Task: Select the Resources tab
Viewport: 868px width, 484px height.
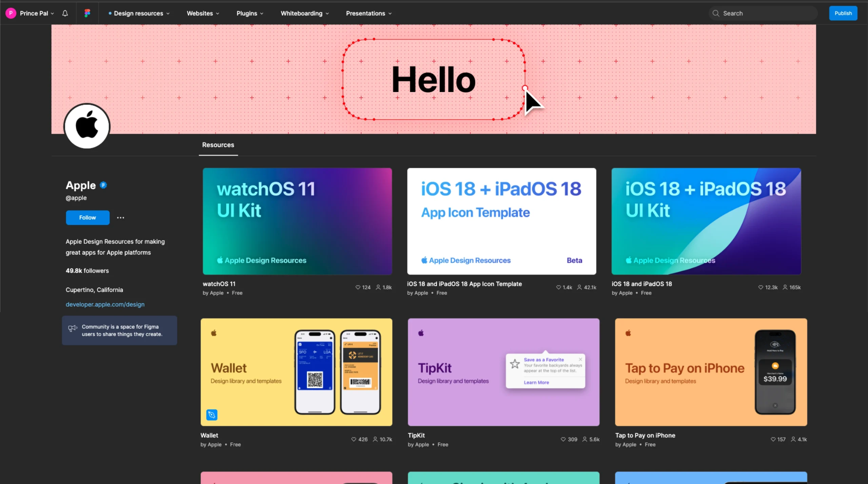Action: [218, 145]
